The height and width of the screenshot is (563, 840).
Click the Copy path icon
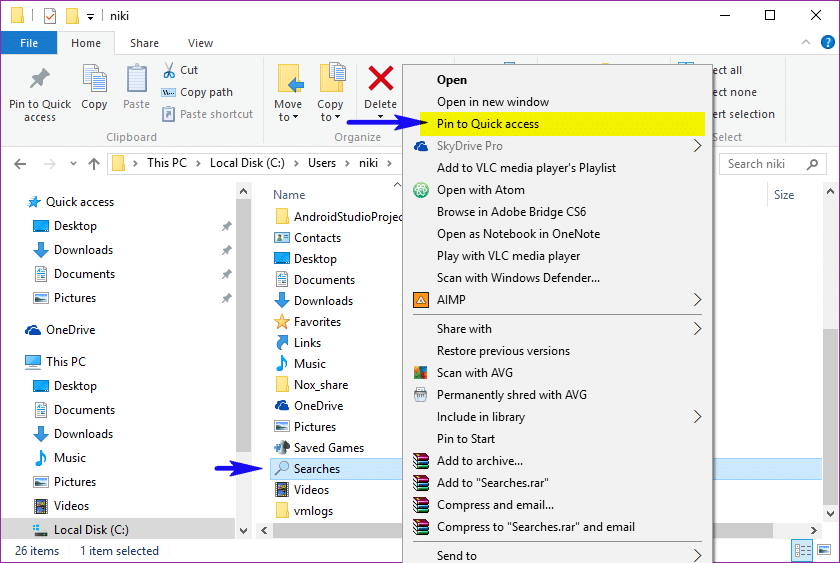pos(169,92)
